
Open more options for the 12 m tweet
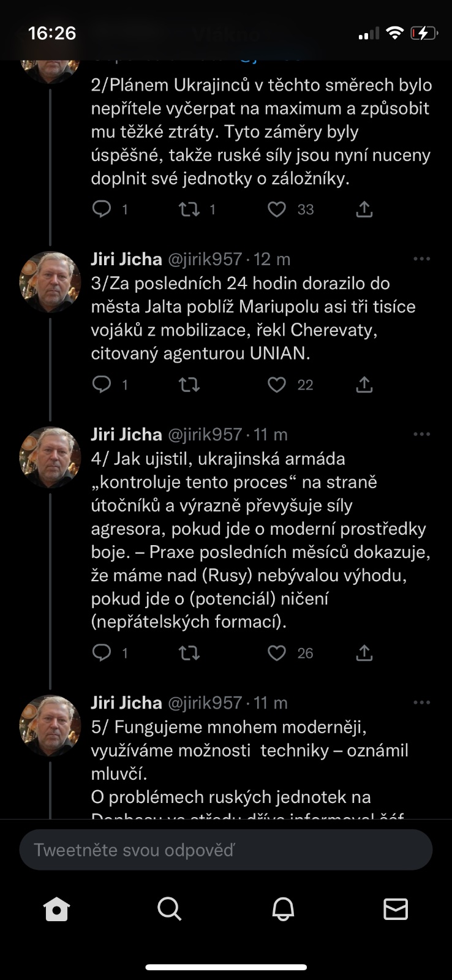[421, 259]
